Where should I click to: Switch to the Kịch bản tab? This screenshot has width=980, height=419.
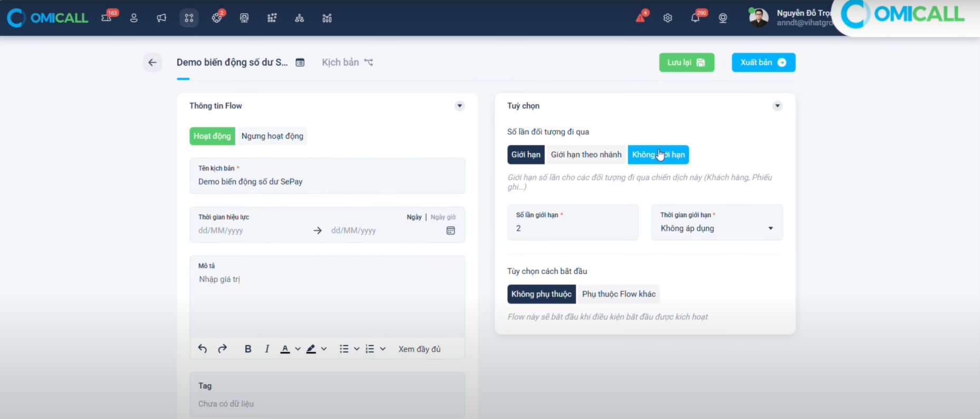(x=348, y=62)
